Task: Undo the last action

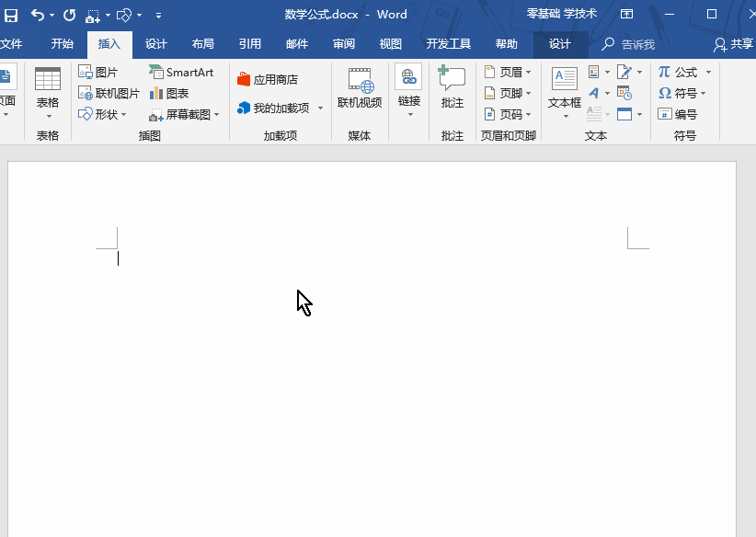Action: (38, 16)
